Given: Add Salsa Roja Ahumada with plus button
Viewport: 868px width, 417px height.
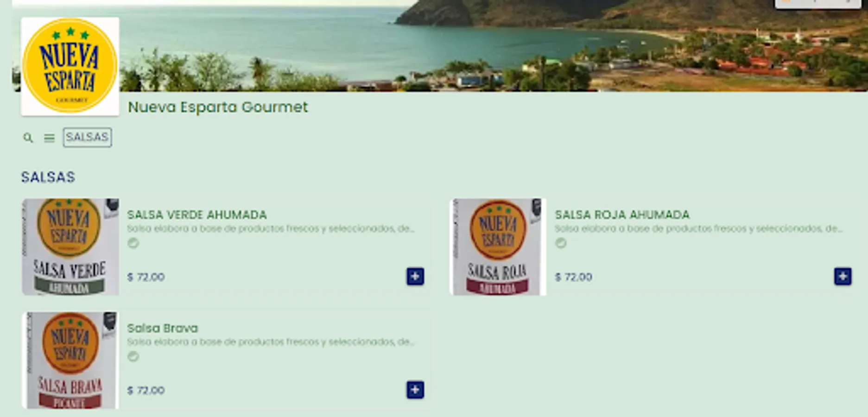Looking at the screenshot, I should tap(843, 277).
